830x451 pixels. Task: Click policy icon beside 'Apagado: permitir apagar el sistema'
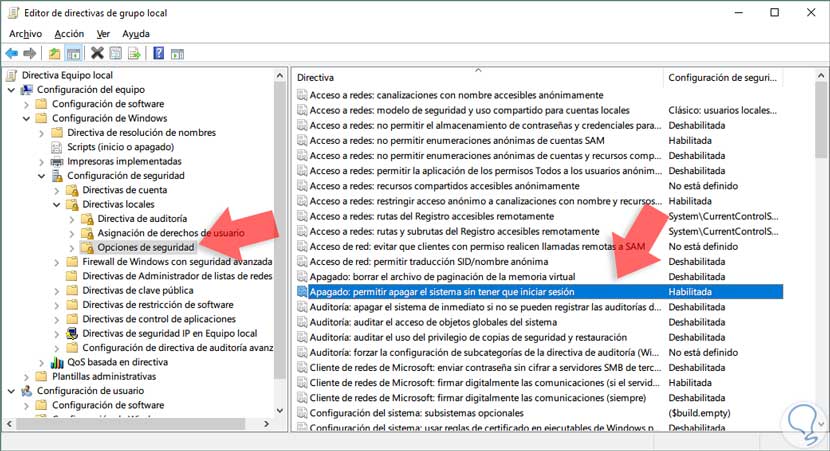pyautogui.click(x=302, y=292)
